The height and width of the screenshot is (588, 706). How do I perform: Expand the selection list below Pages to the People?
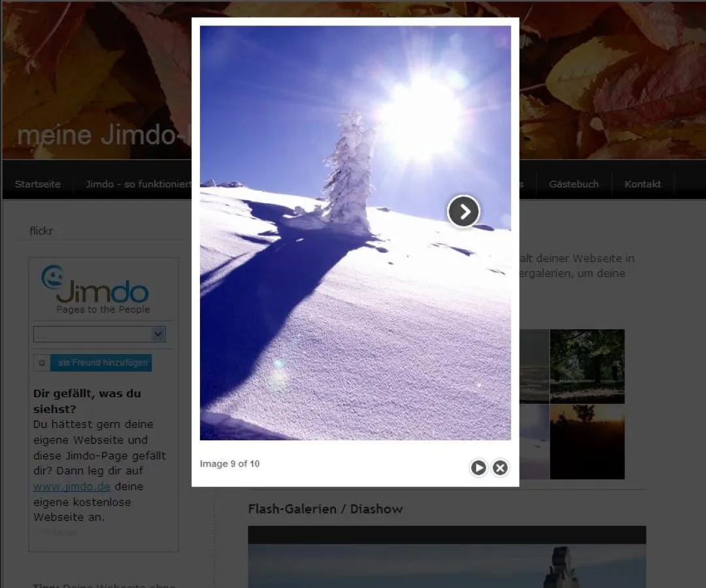pos(99,334)
